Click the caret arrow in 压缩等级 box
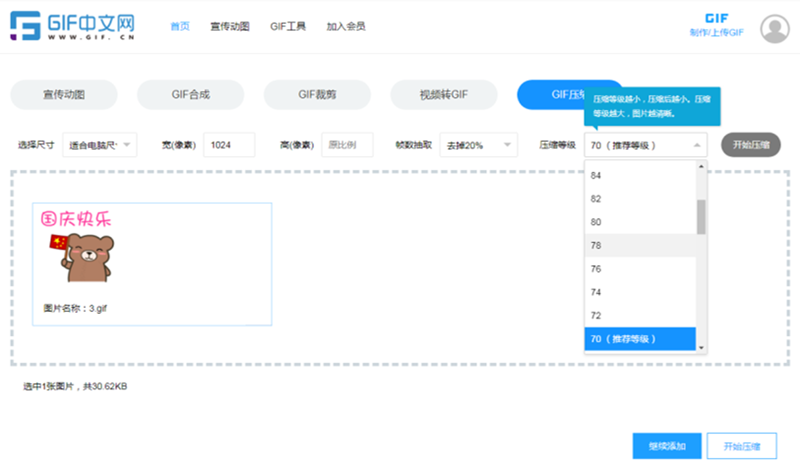This screenshot has height=469, width=800. click(697, 145)
